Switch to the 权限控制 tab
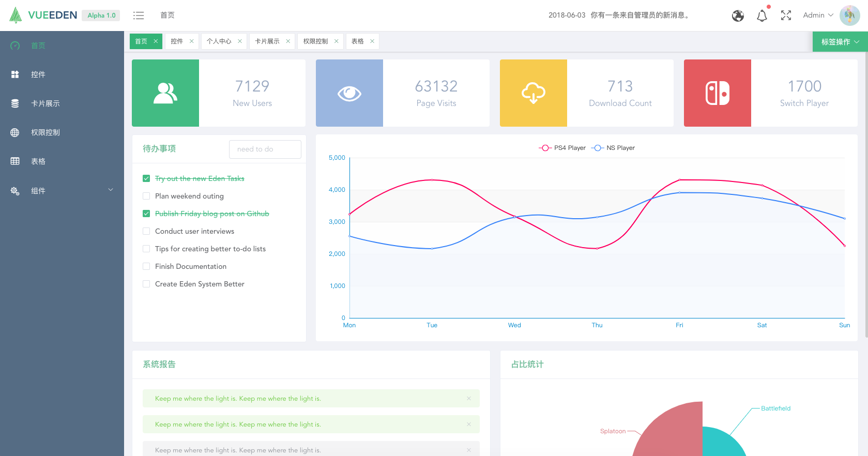Viewport: 868px width, 456px height. pyautogui.click(x=315, y=41)
